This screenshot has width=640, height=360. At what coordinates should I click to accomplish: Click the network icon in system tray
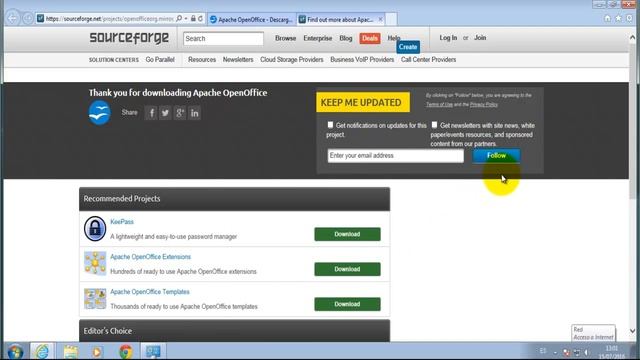577,352
